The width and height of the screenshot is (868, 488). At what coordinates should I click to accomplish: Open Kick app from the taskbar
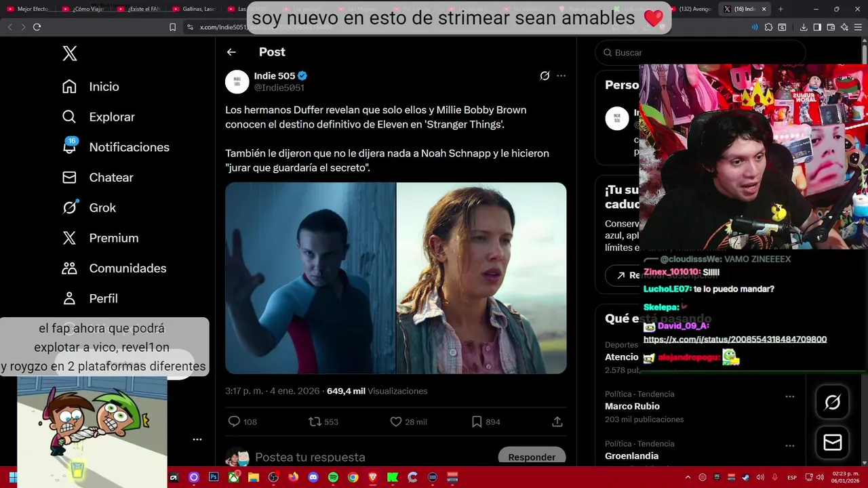(x=393, y=477)
